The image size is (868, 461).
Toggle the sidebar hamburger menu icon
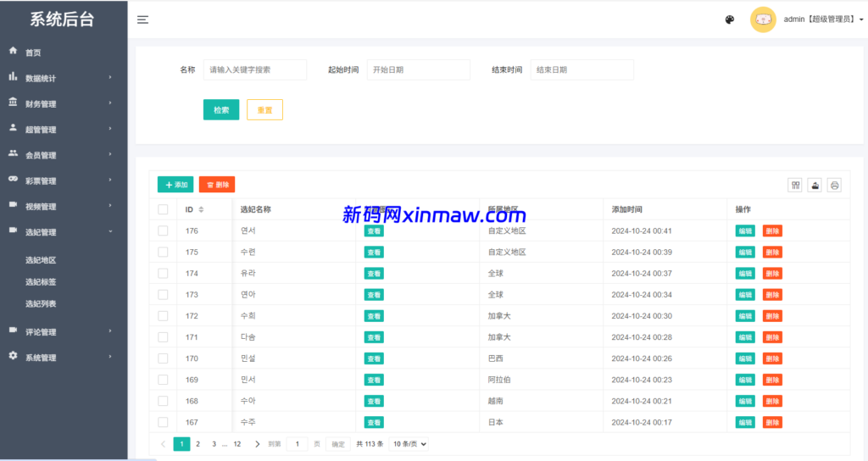click(142, 20)
